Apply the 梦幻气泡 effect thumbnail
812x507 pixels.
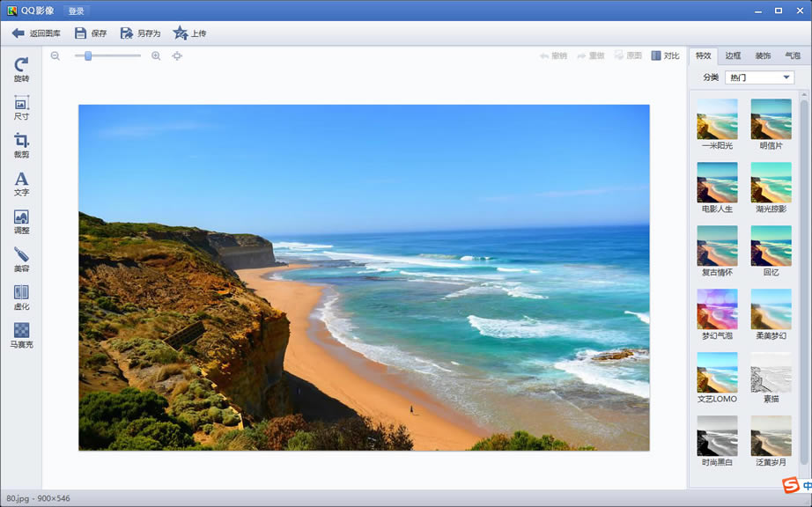tap(717, 309)
